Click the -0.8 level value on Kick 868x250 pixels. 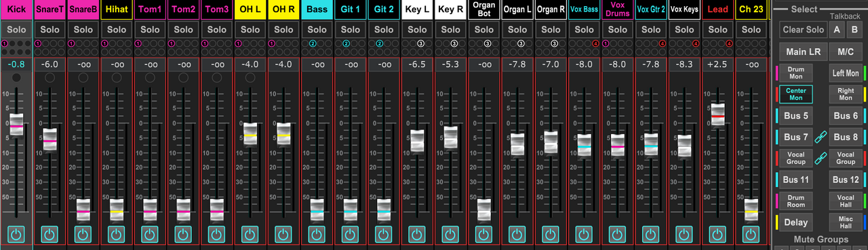[x=16, y=64]
